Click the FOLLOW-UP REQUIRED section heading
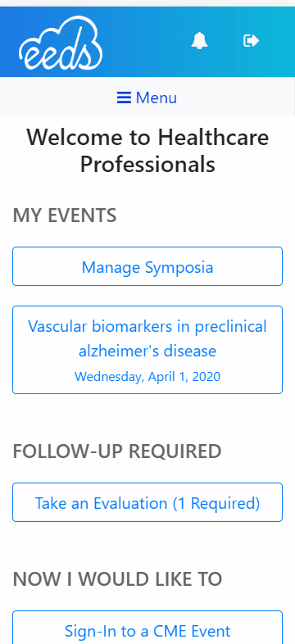This screenshot has width=295, height=644. tap(117, 451)
